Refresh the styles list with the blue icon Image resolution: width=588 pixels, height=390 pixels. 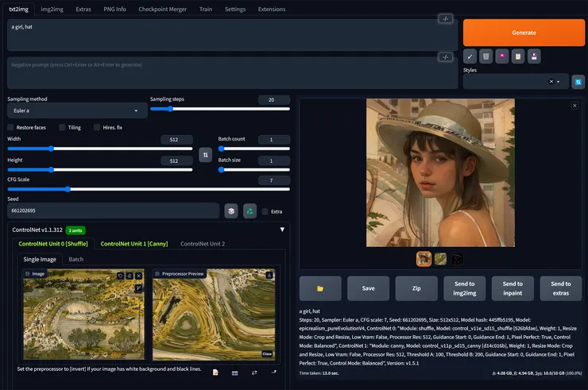click(578, 82)
